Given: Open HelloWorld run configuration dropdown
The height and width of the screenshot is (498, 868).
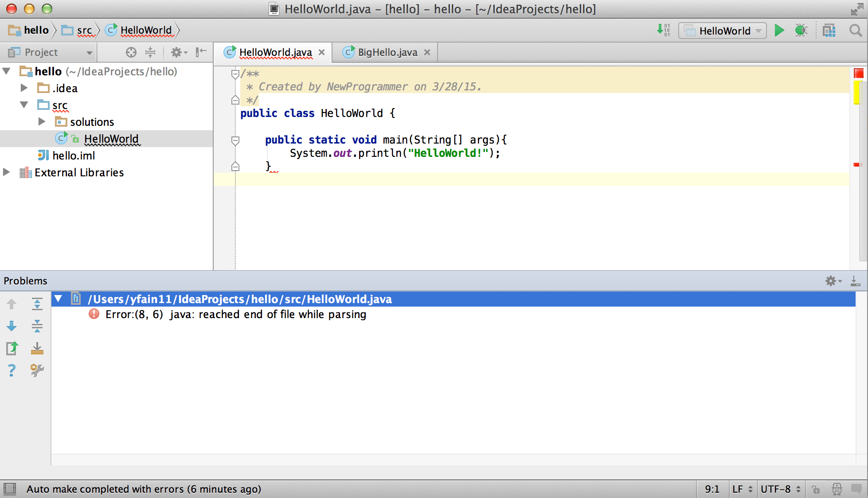Looking at the screenshot, I should tap(723, 31).
